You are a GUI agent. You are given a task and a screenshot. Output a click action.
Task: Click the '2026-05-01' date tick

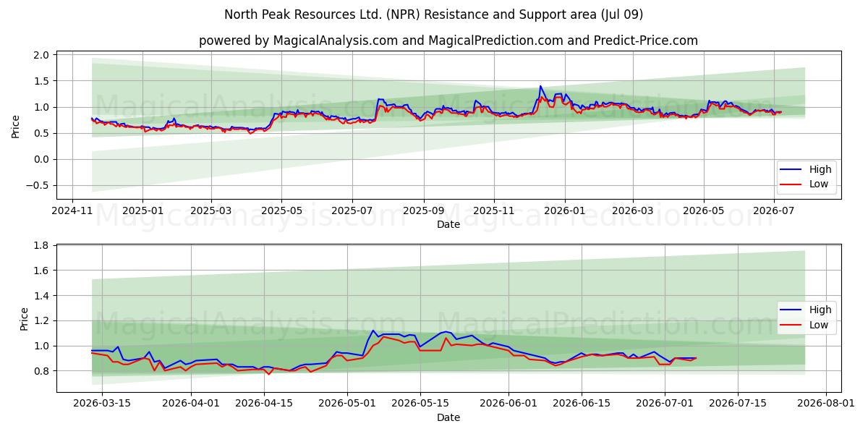pos(347,403)
